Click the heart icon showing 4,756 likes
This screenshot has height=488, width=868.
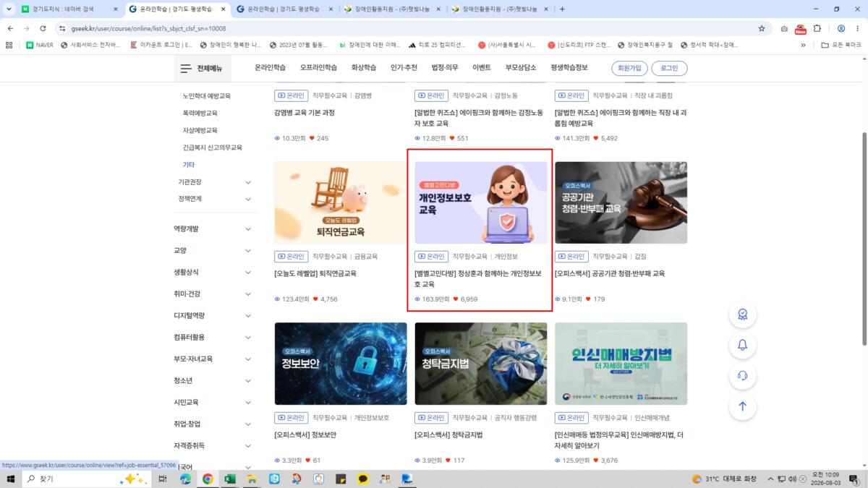[x=316, y=299]
